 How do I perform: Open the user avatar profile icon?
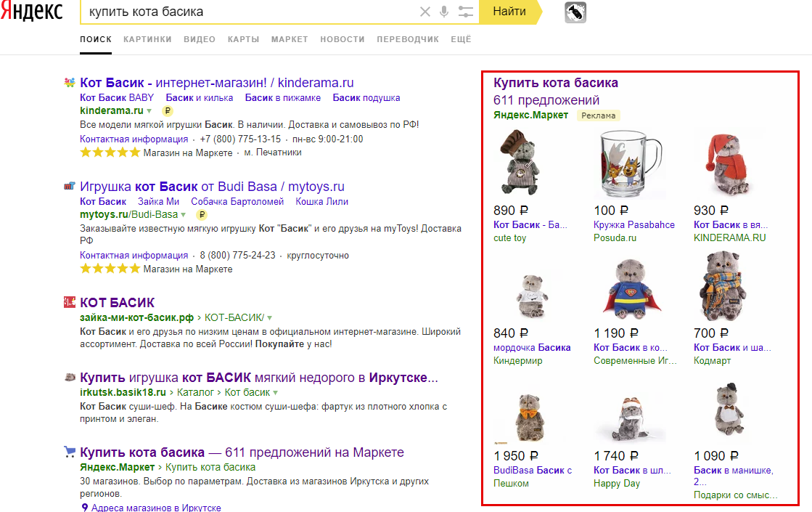pyautogui.click(x=575, y=12)
